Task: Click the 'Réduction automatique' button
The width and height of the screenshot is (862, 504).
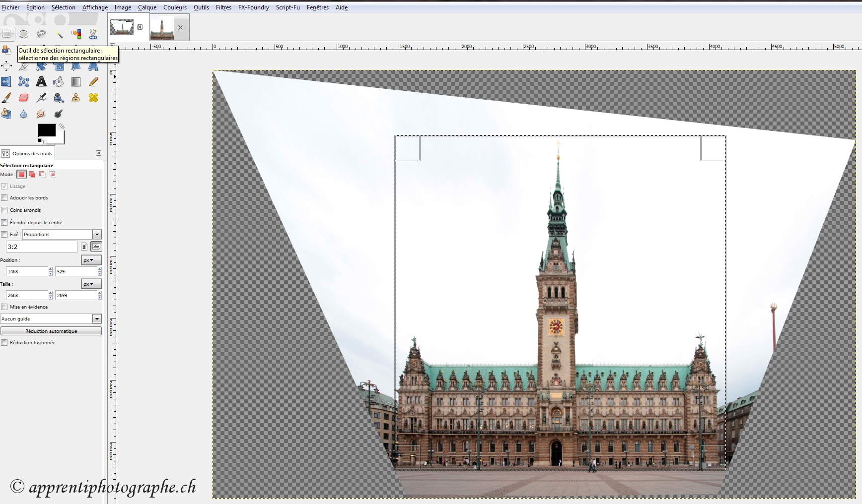Action: [x=51, y=331]
